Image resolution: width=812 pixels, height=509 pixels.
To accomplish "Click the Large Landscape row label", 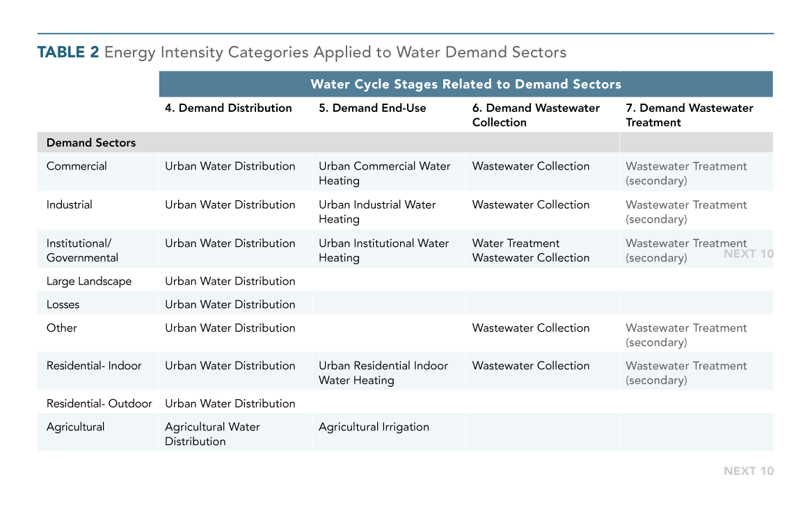I will 89,282.
